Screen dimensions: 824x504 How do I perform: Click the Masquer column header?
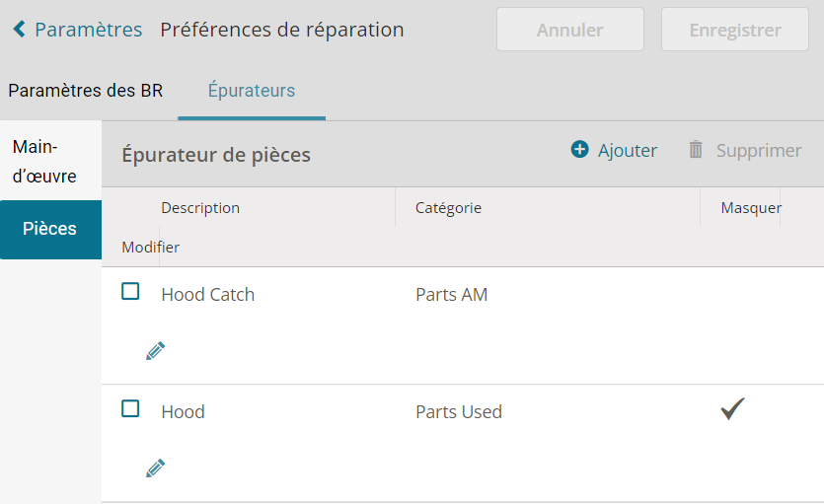751,208
